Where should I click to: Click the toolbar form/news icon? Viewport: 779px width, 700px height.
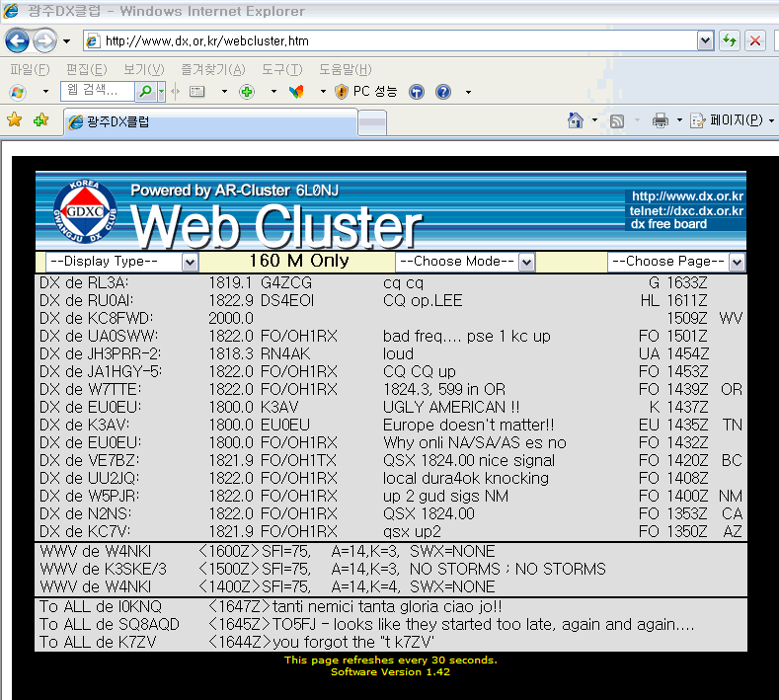click(197, 92)
